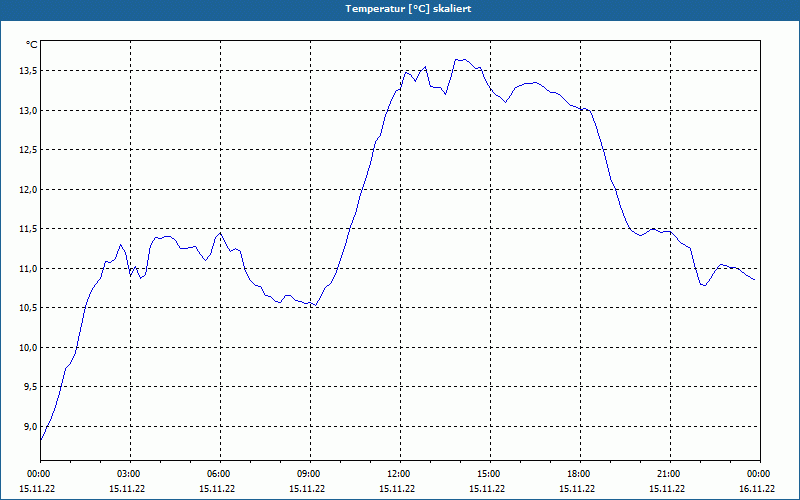Click the 9,0 y-axis label

(x=30, y=427)
